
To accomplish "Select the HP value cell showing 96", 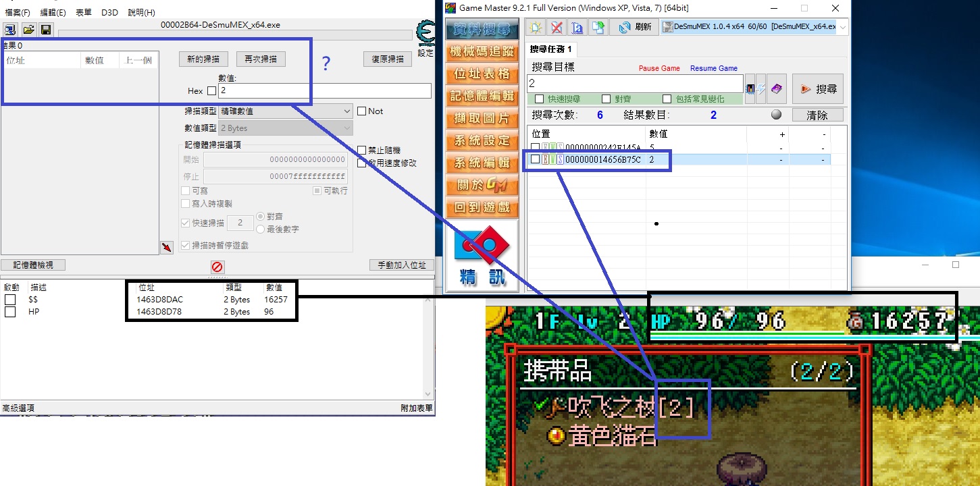I will tap(269, 312).
